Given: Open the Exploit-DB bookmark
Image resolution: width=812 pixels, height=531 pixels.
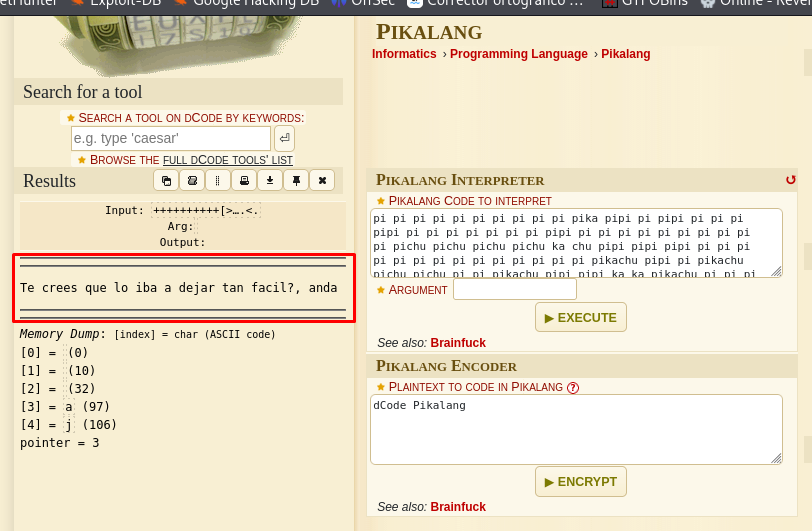Looking at the screenshot, I should [117, 3].
